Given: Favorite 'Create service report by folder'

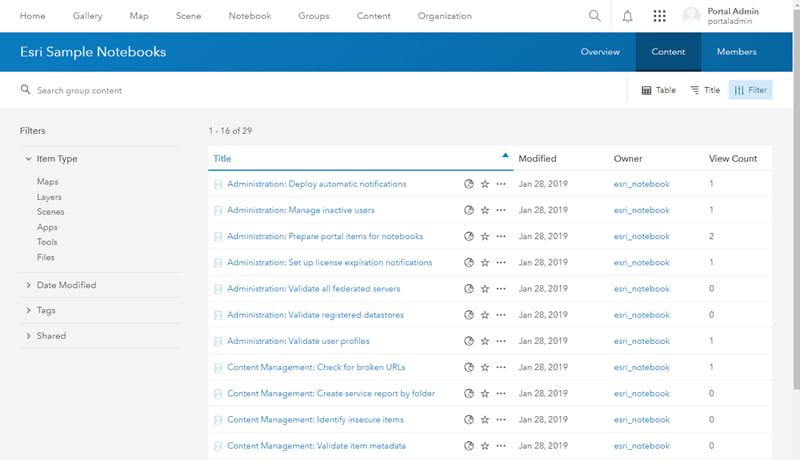Looking at the screenshot, I should coord(485,394).
